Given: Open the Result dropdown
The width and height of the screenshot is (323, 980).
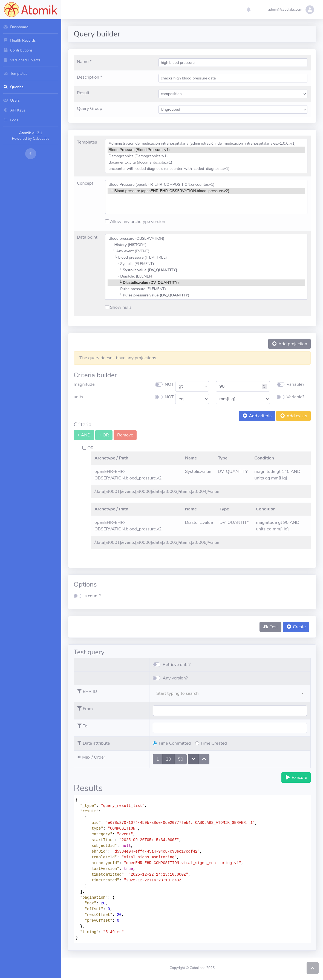Looking at the screenshot, I should click(233, 94).
